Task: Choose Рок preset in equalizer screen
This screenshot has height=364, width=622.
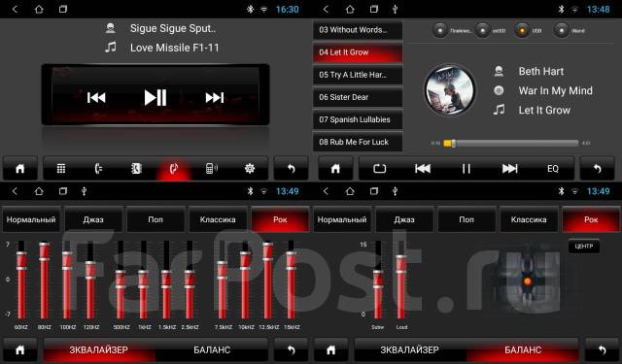Action: (x=280, y=219)
